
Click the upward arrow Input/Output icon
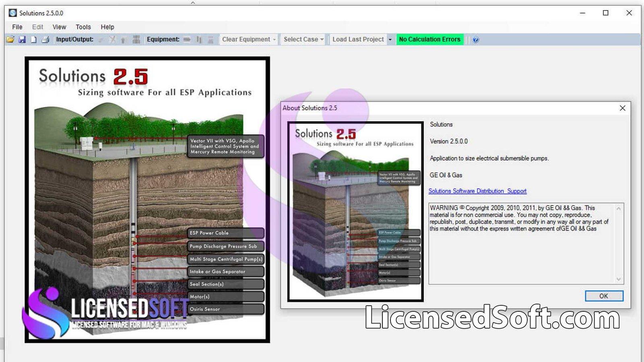pyautogui.click(x=124, y=39)
